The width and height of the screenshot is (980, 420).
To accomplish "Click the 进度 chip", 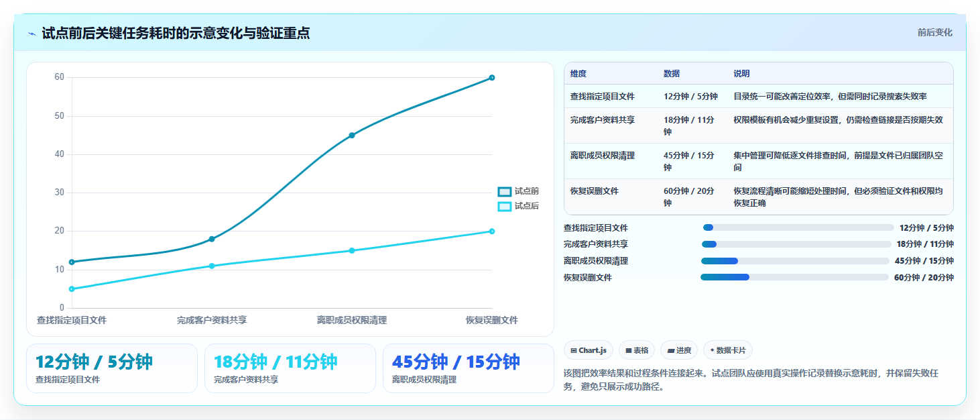I will point(679,350).
